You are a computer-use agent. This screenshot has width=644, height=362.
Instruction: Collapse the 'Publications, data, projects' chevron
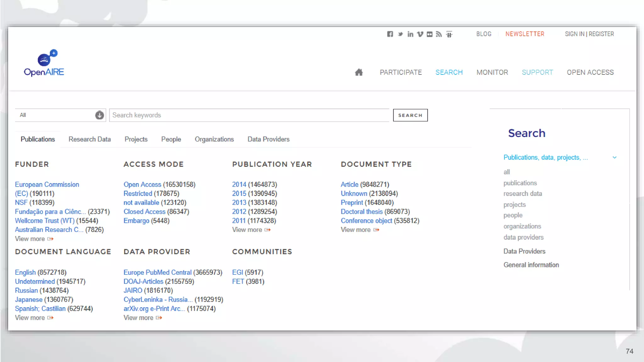coord(614,157)
